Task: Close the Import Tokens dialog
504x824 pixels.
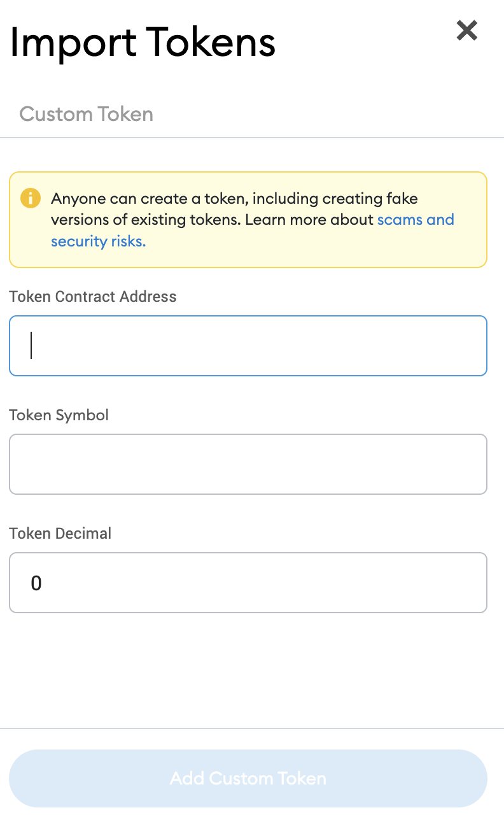Action: (x=467, y=30)
